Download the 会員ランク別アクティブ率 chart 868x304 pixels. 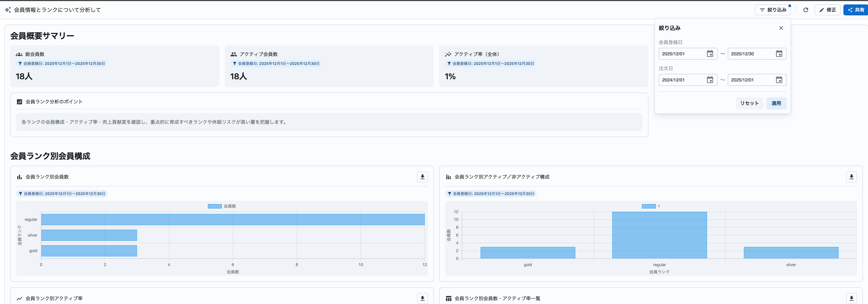click(422, 298)
